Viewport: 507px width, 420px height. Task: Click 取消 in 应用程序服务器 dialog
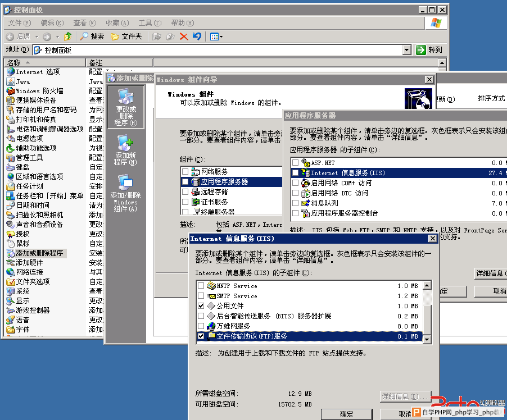491,291
